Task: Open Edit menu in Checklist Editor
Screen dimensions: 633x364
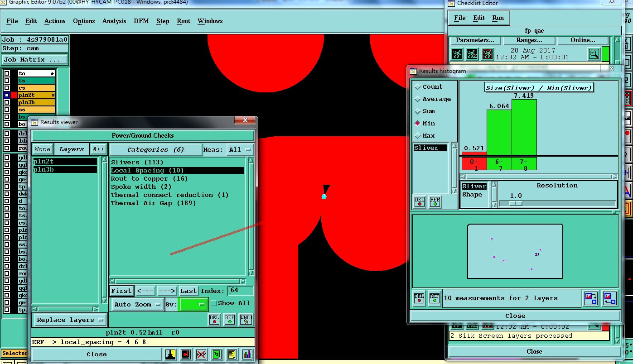Action: point(479,18)
